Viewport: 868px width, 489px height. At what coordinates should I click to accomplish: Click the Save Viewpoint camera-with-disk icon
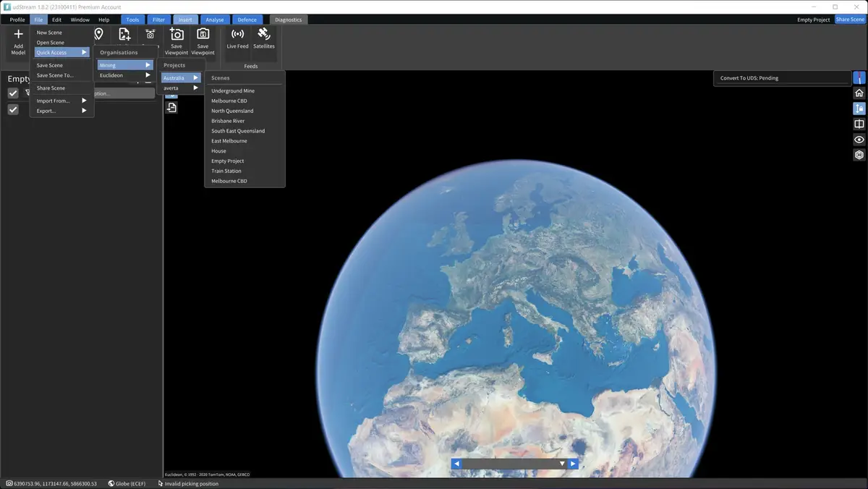pos(203,34)
